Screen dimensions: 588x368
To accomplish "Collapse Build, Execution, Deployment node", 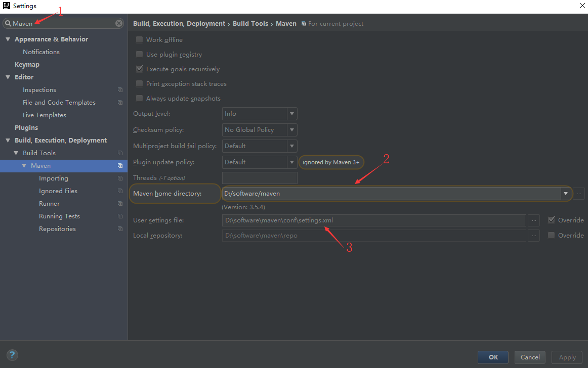I will 8,141.
